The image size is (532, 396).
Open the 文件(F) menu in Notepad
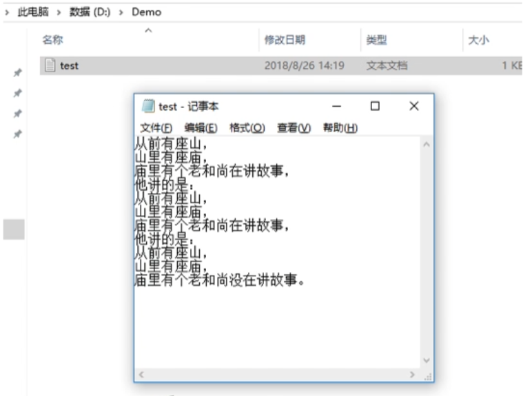tap(156, 128)
